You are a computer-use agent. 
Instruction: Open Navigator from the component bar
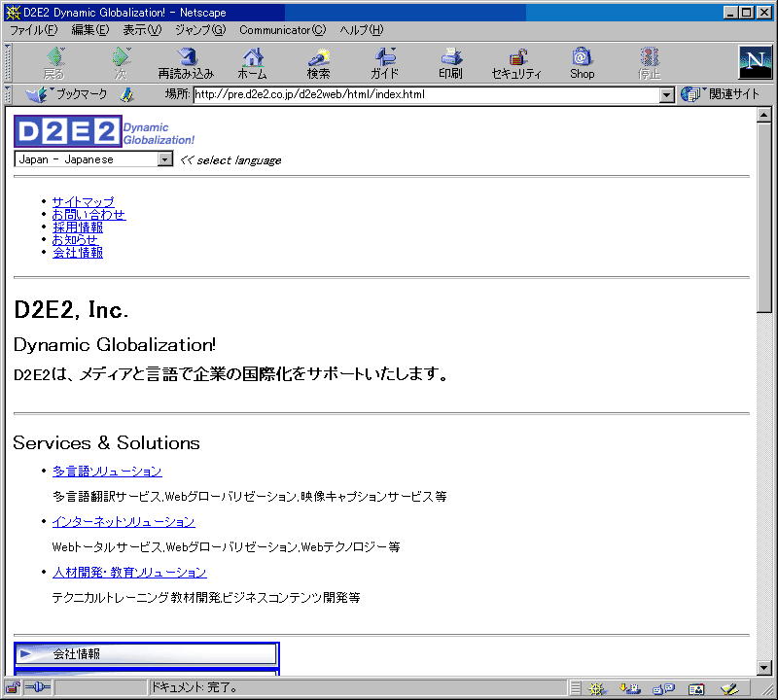[597, 688]
